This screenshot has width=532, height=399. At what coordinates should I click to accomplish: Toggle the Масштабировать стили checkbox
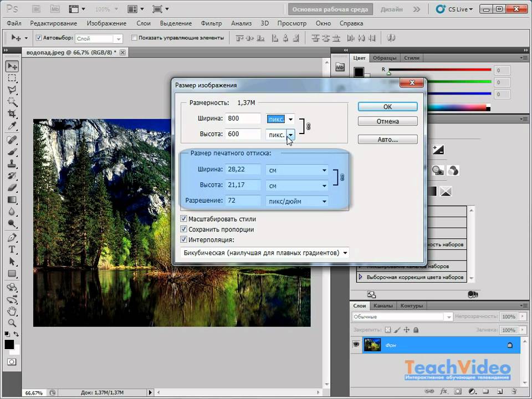[184, 219]
